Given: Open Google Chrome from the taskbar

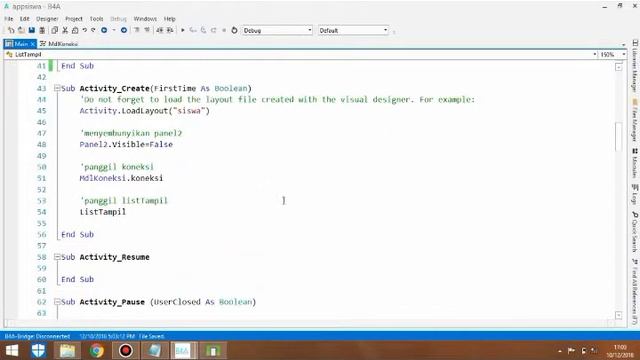Looking at the screenshot, I should coord(97,351).
